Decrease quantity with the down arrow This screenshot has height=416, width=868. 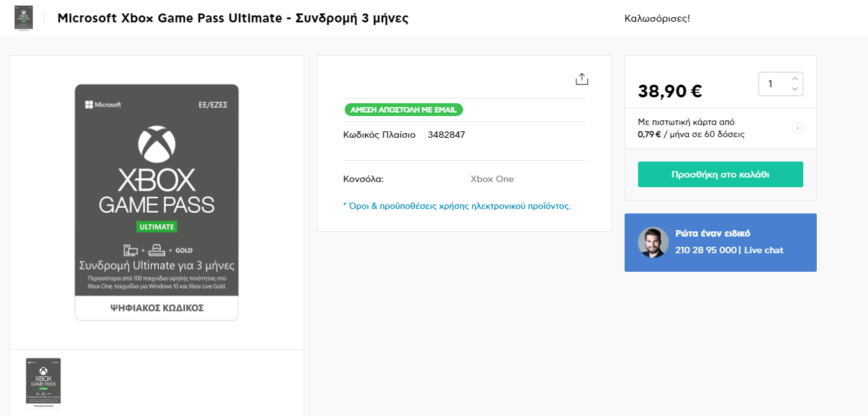point(795,89)
